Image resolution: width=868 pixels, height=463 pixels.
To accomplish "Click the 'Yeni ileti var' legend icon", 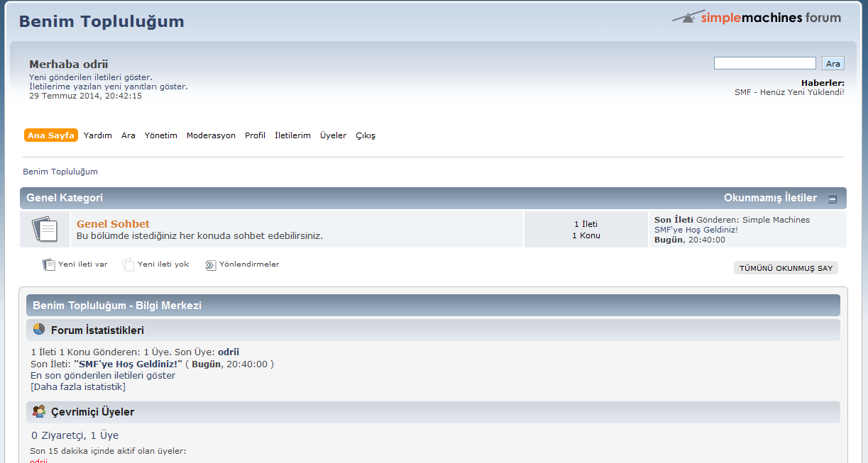I will coord(48,264).
